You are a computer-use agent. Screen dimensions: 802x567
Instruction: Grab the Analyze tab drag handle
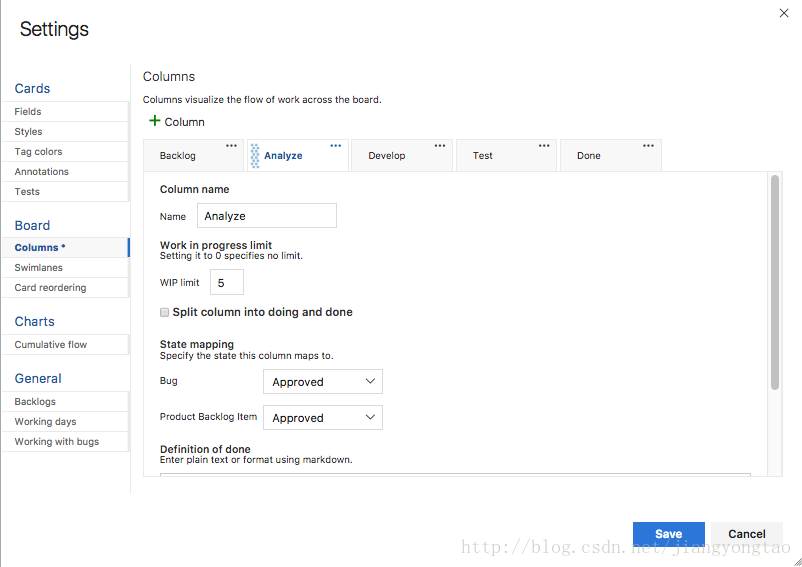[255, 156]
